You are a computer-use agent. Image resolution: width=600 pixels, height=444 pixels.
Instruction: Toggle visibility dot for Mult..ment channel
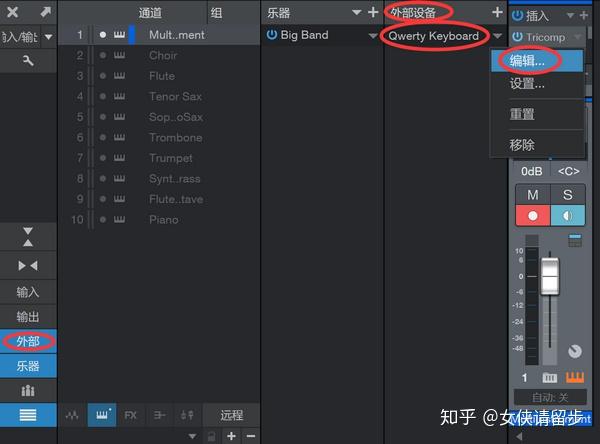(103, 35)
